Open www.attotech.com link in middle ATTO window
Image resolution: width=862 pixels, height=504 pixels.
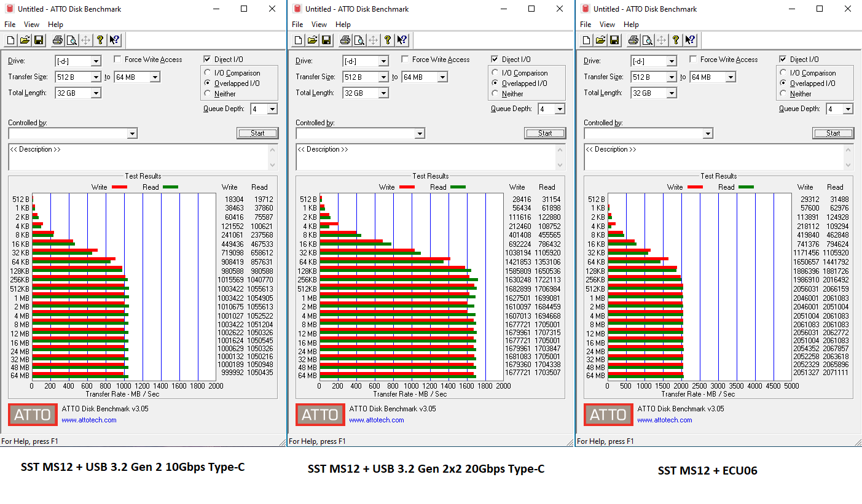[376, 420]
